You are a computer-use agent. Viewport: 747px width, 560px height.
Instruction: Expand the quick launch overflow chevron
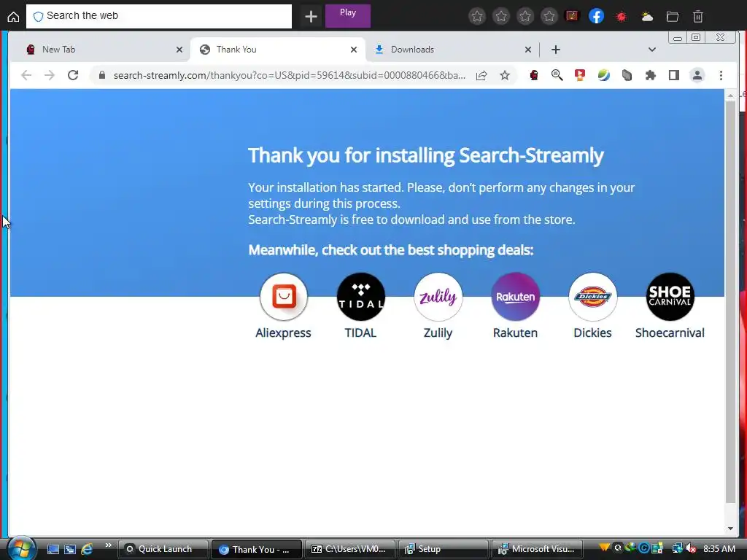pyautogui.click(x=108, y=545)
